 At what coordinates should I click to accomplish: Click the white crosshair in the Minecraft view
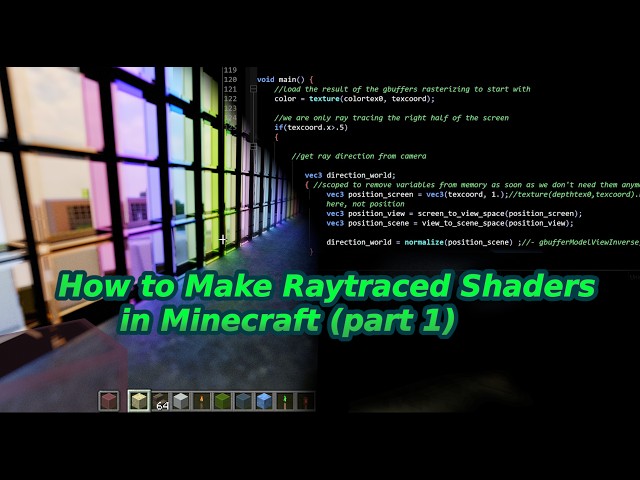(222, 240)
